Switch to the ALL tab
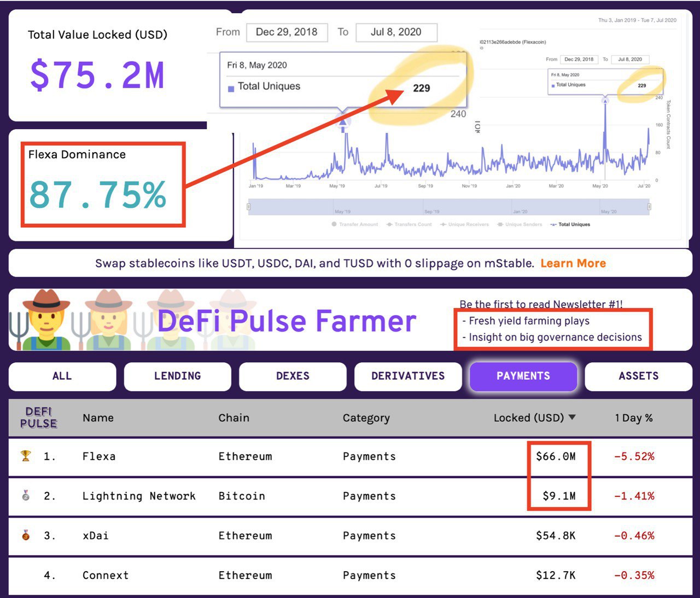 point(62,376)
